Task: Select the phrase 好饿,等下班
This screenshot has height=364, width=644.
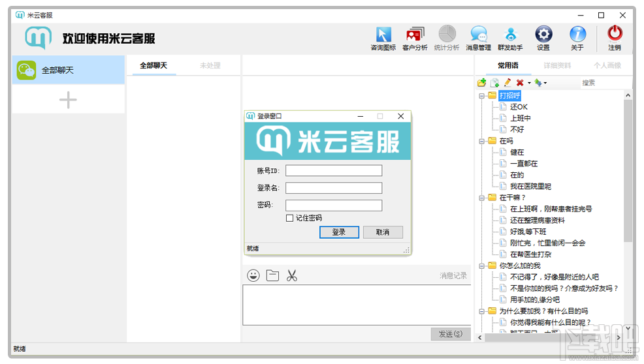Action: pos(528,232)
